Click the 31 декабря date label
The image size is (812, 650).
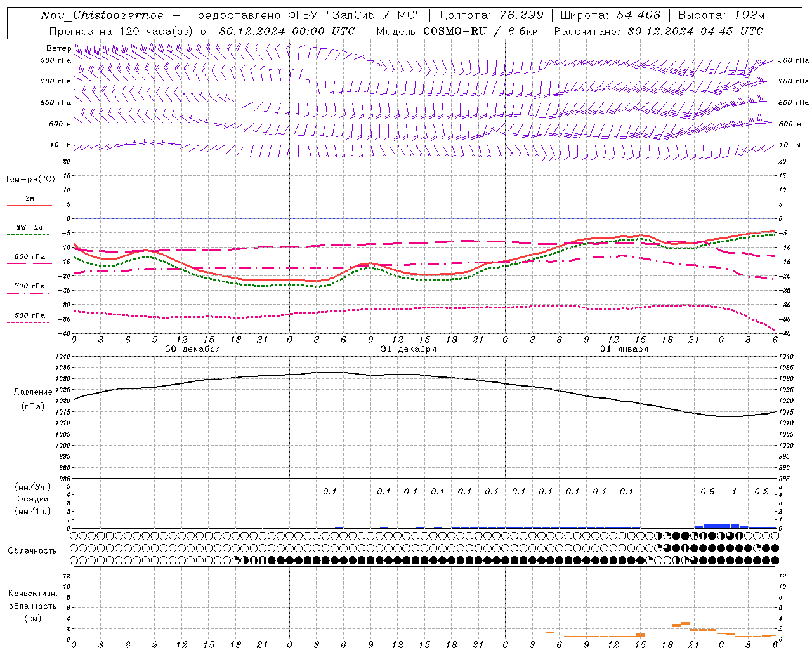[x=409, y=349]
